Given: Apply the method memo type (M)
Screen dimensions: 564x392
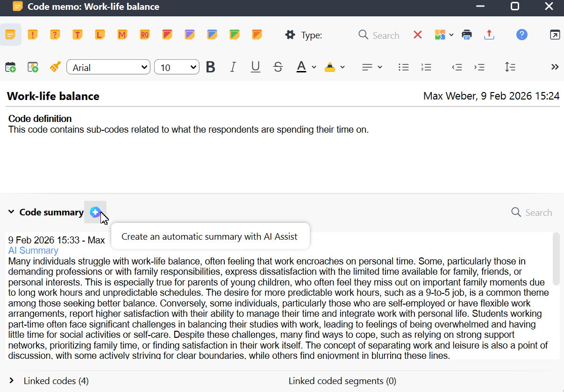Looking at the screenshot, I should tap(122, 35).
